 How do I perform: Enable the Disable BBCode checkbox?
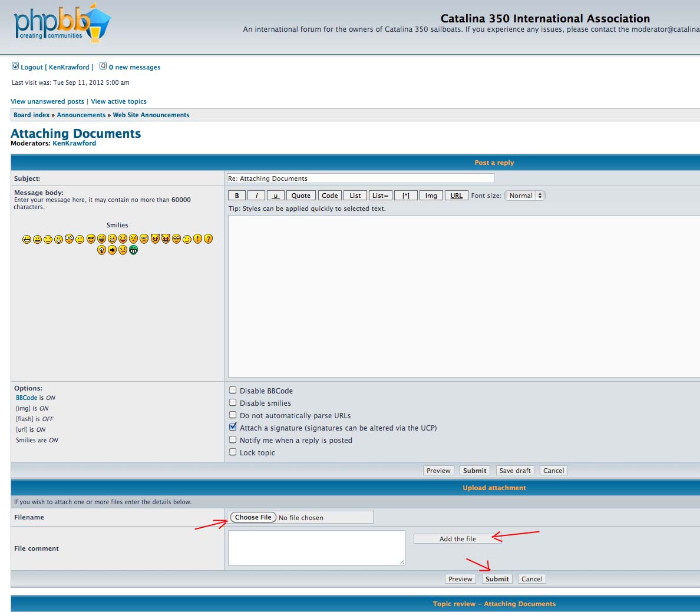tap(233, 390)
